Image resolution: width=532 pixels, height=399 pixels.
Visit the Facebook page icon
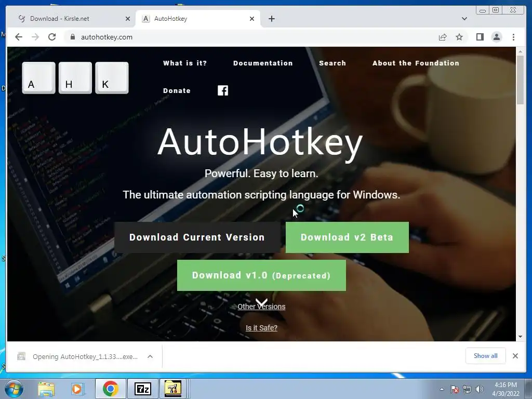pyautogui.click(x=223, y=90)
